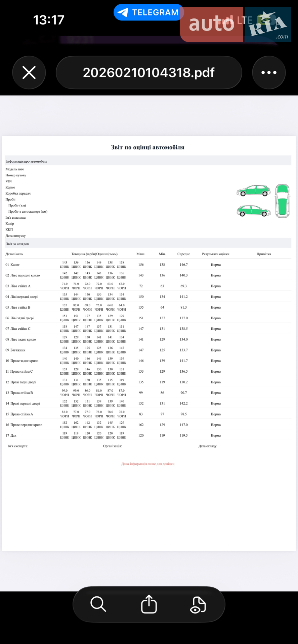Tap the upper side-view car diagram
This screenshot has height=644, width=298.
pyautogui.click(x=254, y=191)
